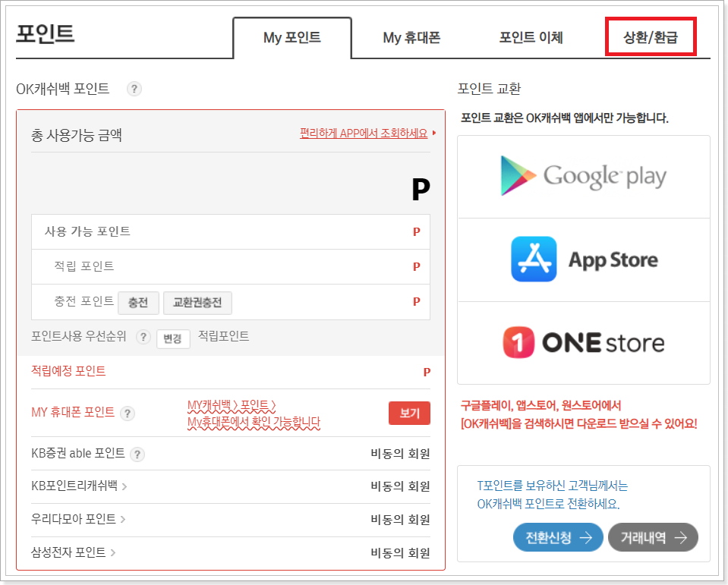Click the 교환권충전 button

coord(197,302)
